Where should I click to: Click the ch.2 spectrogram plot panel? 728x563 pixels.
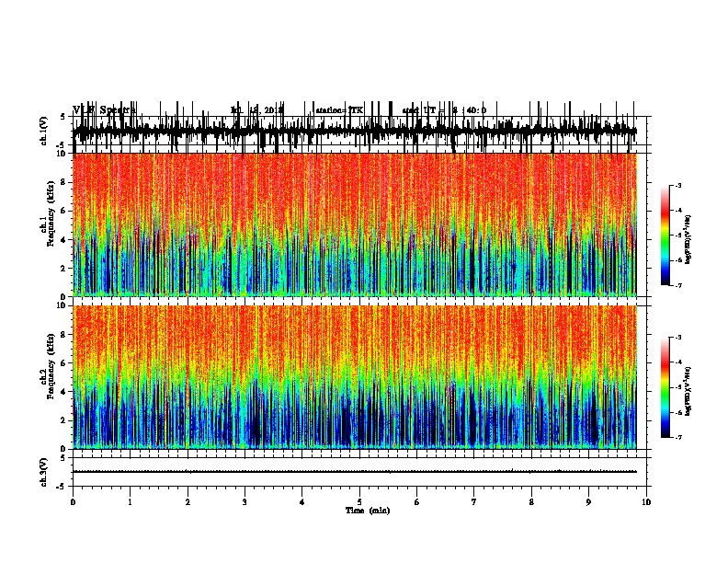(355, 377)
